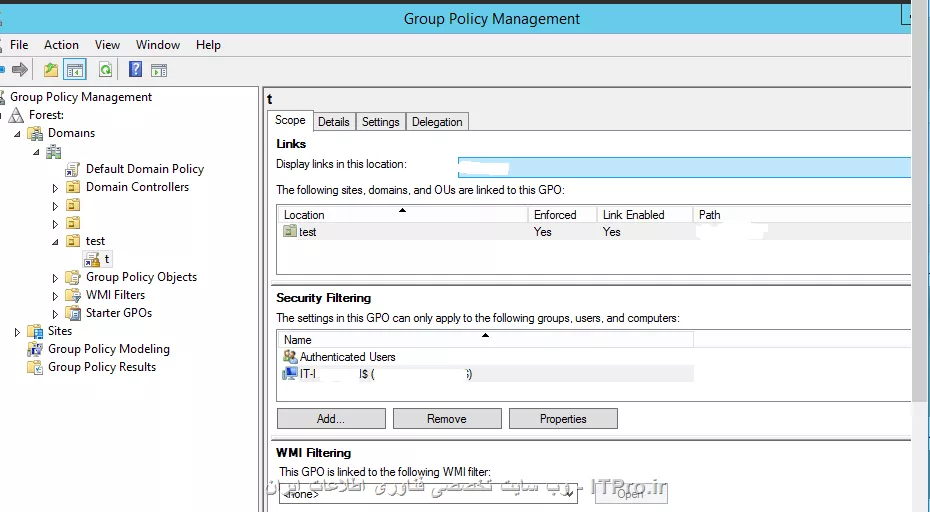Sort links by Location column header

pos(403,215)
